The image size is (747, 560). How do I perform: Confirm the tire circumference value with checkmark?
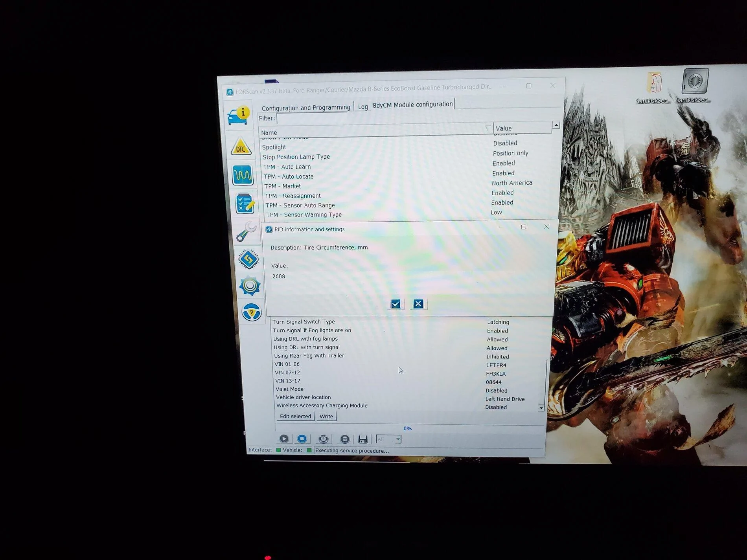pos(396,304)
